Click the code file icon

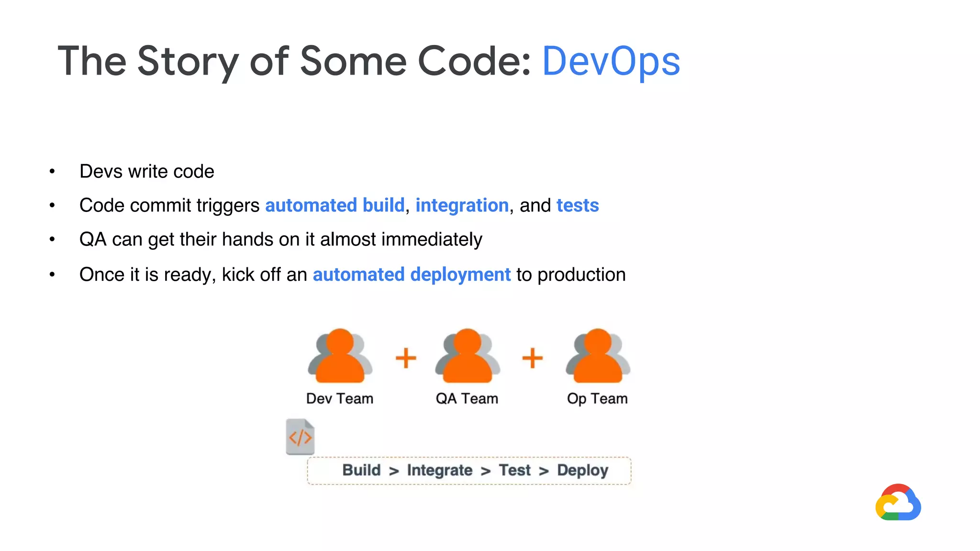tap(300, 437)
